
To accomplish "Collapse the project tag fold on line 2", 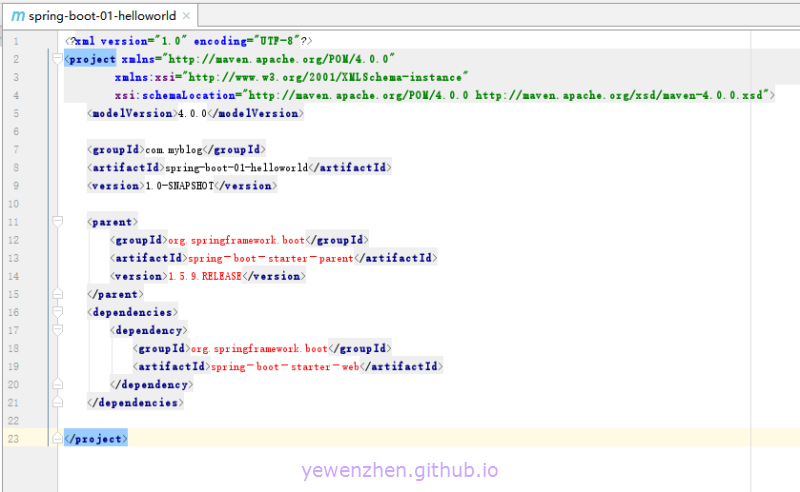I will click(57, 59).
